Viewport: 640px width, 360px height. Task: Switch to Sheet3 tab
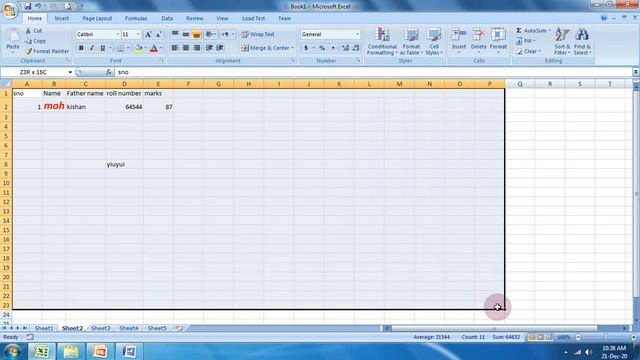point(100,328)
